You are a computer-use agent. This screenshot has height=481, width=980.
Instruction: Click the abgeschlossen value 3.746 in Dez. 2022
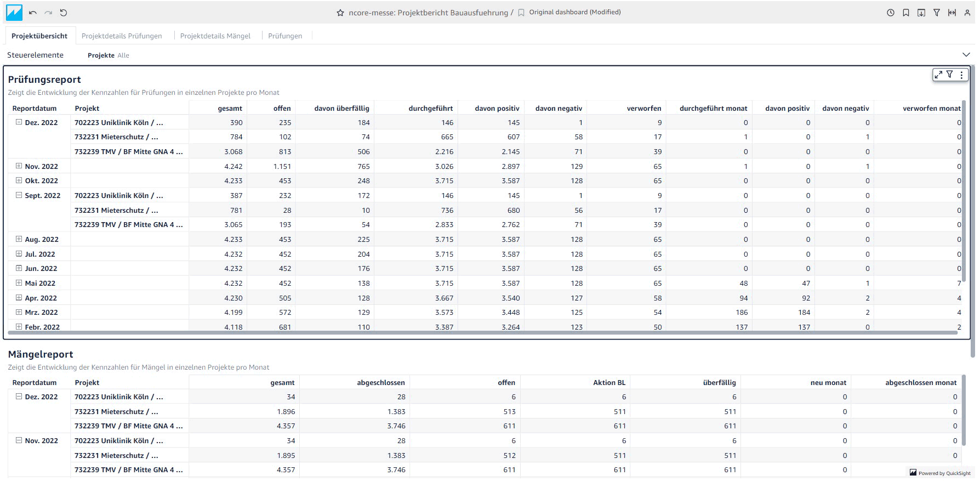coord(396,426)
